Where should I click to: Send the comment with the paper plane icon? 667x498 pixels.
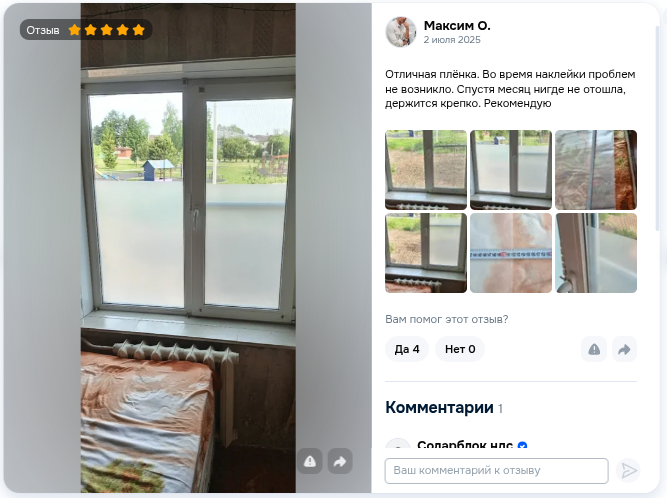tap(628, 470)
